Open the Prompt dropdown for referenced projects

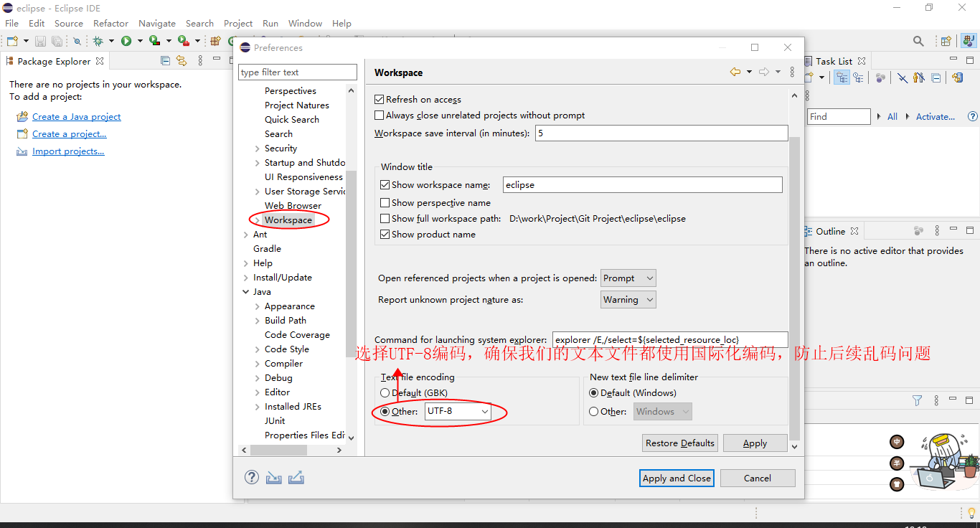click(628, 278)
